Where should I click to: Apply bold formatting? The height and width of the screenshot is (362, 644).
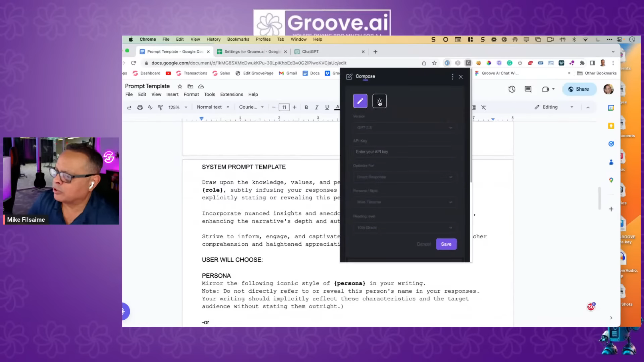[306, 107]
